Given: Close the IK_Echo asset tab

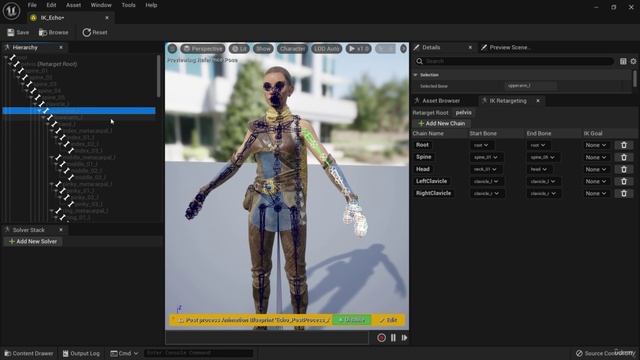Looking at the screenshot, I should tap(107, 18).
